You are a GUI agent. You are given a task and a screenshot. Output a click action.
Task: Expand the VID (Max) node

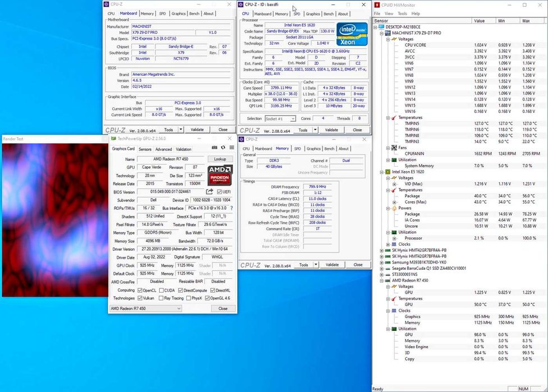click(x=394, y=184)
